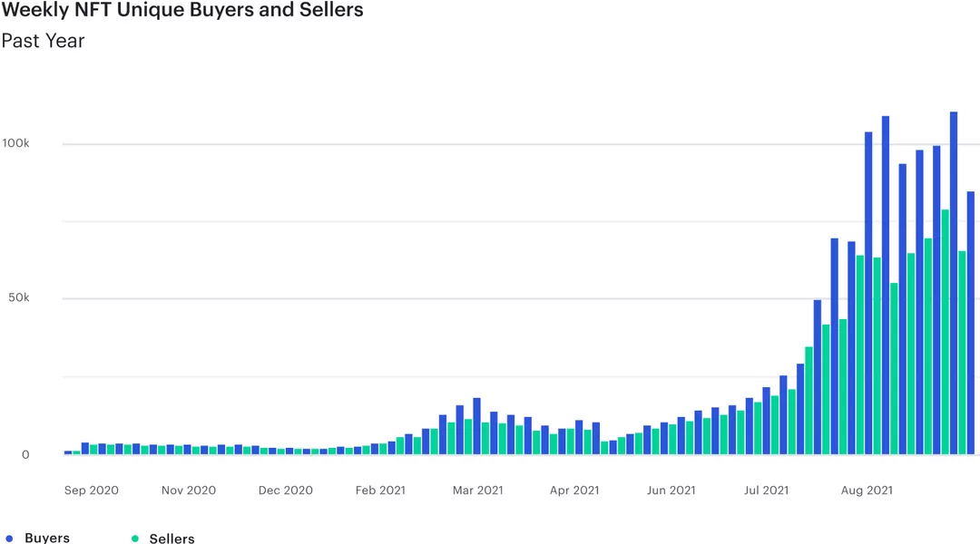980x544 pixels.
Task: Click the tallest blue bar on the chart
Action: point(953,283)
